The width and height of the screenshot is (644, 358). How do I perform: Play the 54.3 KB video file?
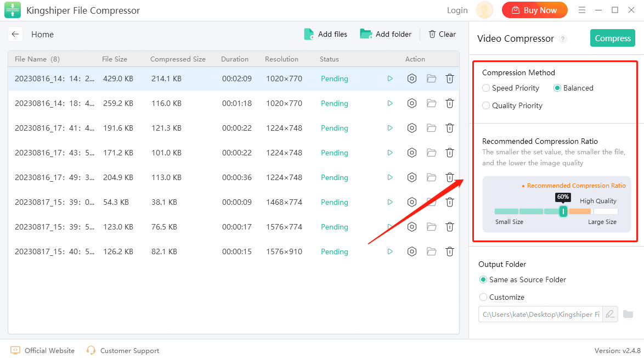point(390,202)
